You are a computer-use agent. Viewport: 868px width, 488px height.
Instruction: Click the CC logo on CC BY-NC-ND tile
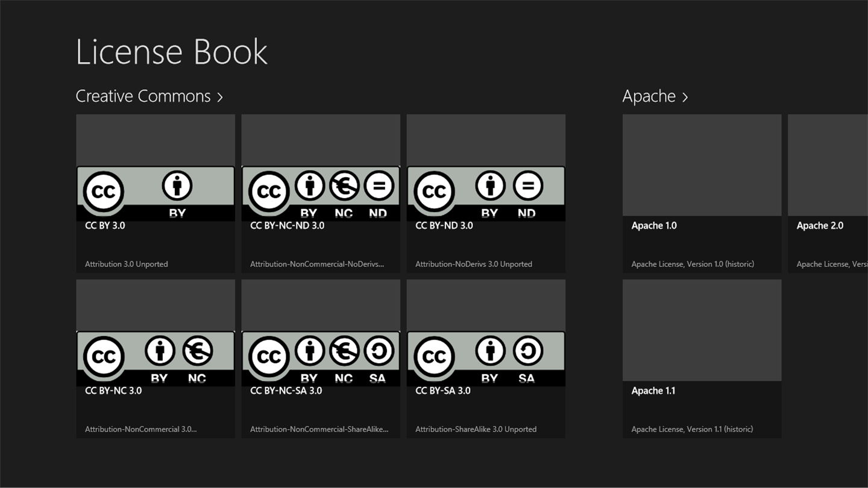coord(269,192)
